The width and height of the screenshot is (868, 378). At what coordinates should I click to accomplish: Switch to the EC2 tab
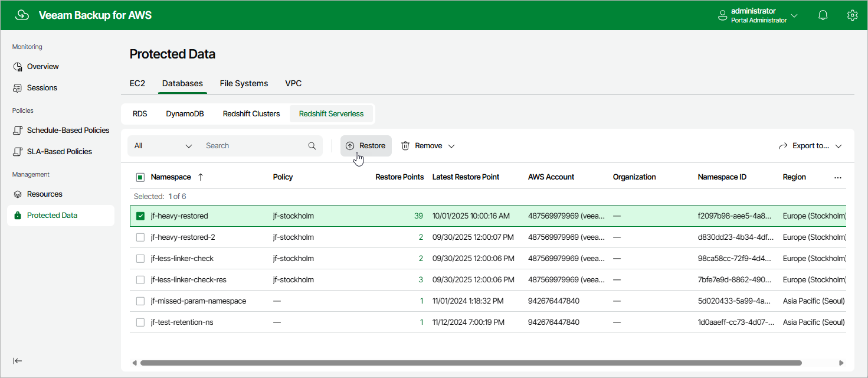coord(137,84)
